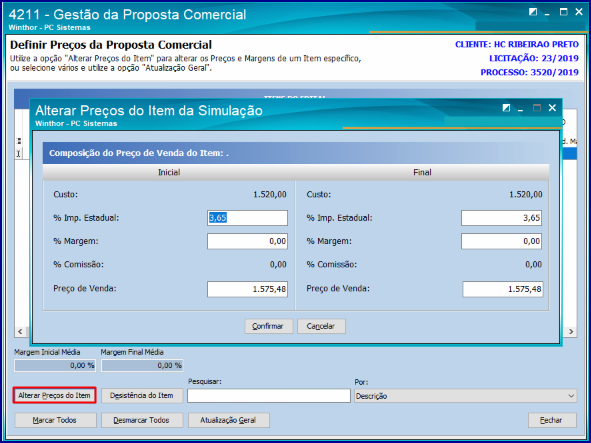Click the Atualização Geral button
This screenshot has height=443, width=591.
[229, 420]
